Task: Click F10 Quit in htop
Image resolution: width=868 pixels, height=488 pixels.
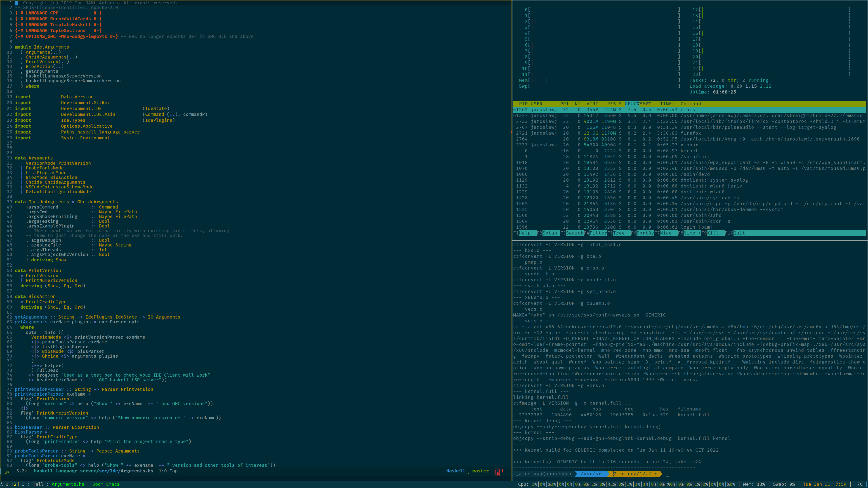Action: click(x=735, y=233)
